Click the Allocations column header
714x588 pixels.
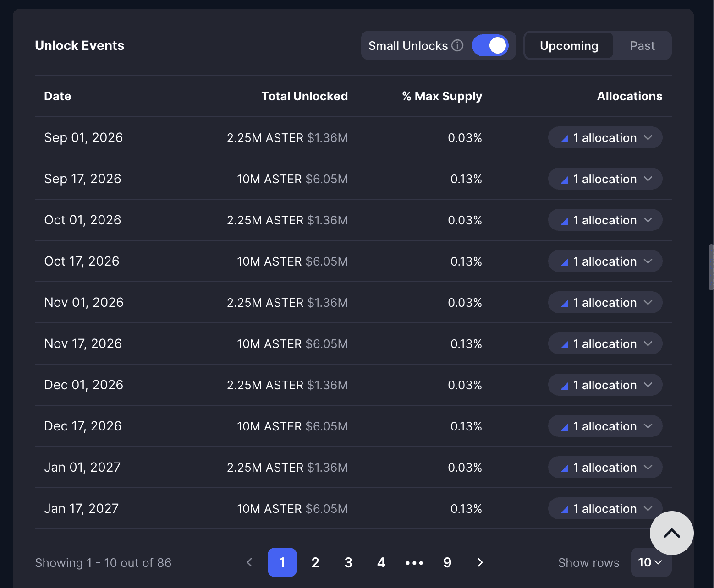(x=630, y=96)
